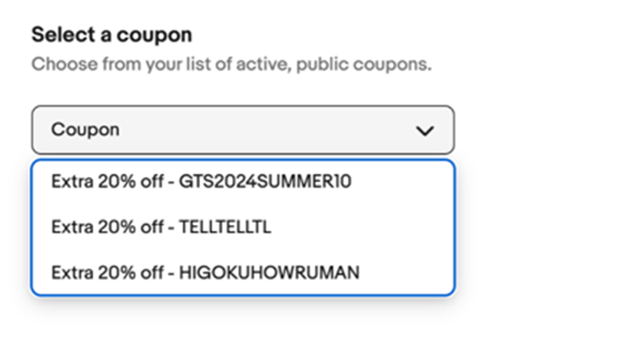This screenshot has height=350, width=644.
Task: Select the last coupon in the dropdown list
Action: pos(243,273)
